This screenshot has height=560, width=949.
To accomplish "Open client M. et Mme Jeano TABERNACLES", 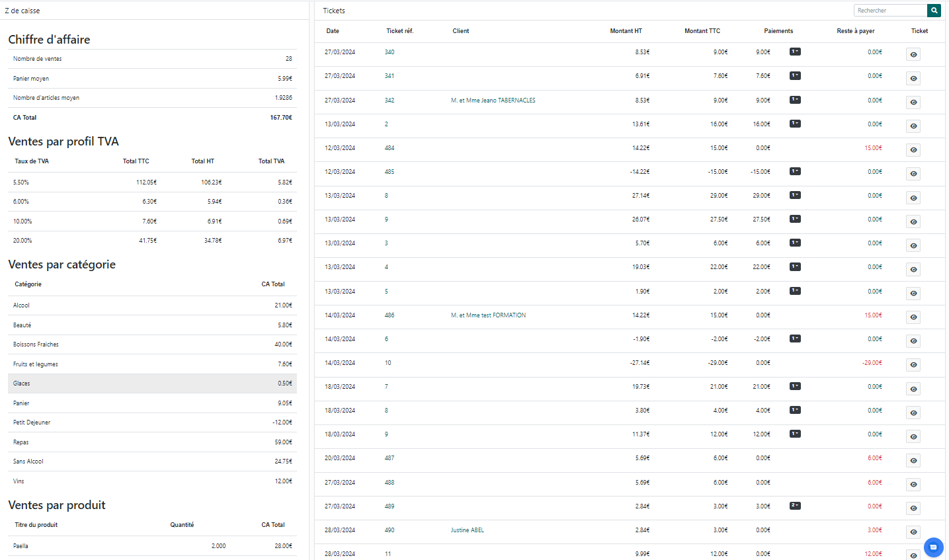I will 493,100.
